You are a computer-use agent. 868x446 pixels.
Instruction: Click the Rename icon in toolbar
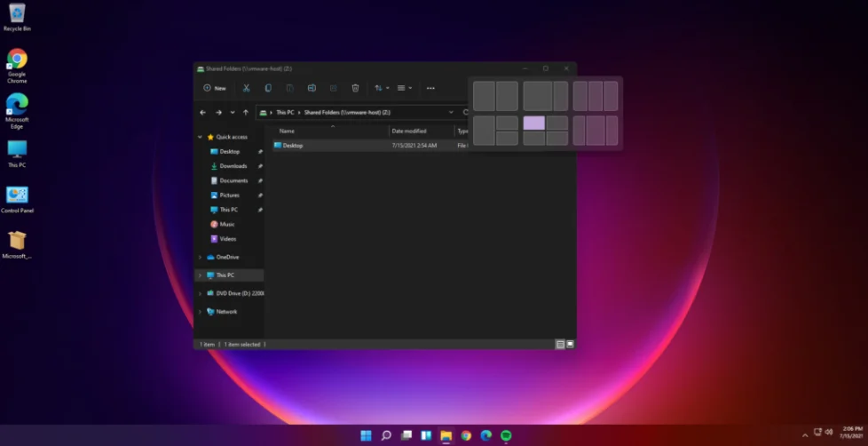pyautogui.click(x=312, y=88)
